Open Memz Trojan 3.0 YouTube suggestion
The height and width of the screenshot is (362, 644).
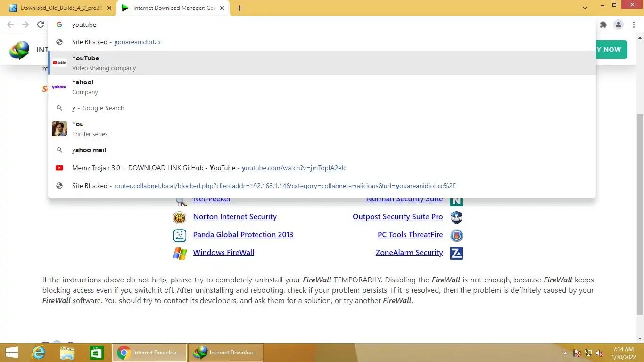tap(322, 168)
